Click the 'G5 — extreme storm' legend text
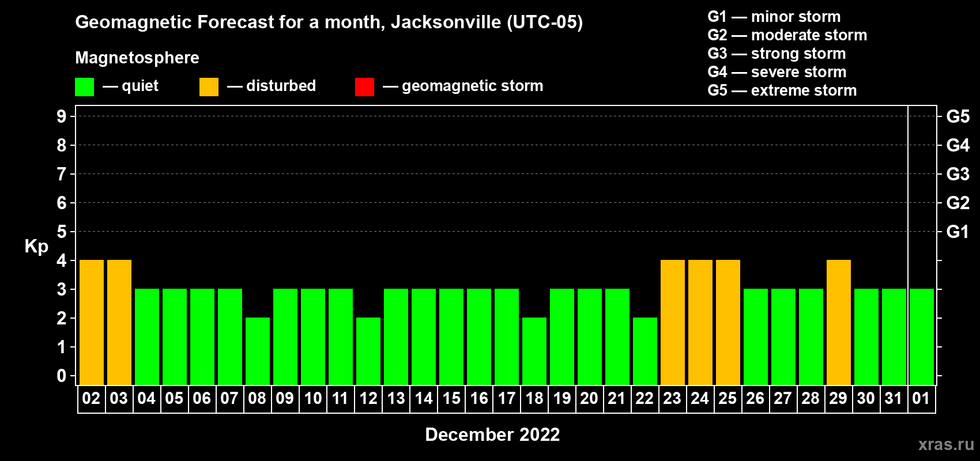 click(782, 90)
